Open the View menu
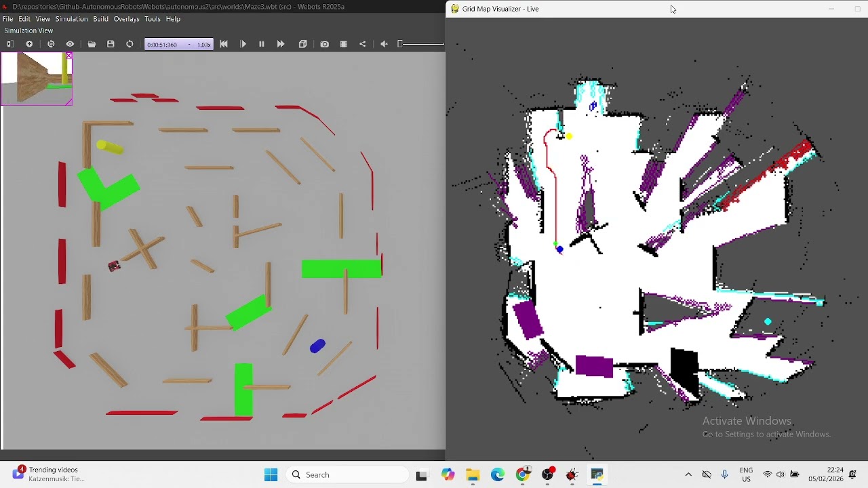The width and height of the screenshot is (868, 488). [x=43, y=19]
